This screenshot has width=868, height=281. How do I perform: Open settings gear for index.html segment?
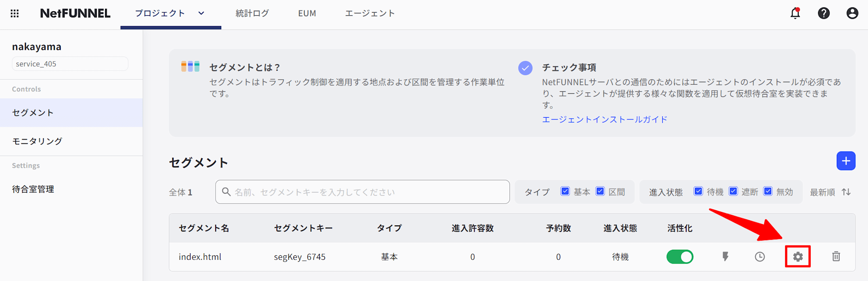click(x=798, y=257)
